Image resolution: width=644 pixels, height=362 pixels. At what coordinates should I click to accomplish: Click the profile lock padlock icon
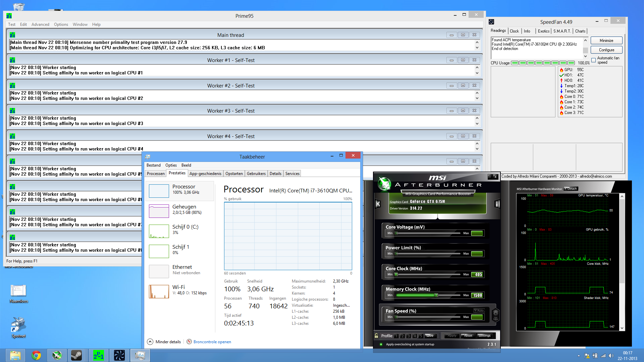376,336
